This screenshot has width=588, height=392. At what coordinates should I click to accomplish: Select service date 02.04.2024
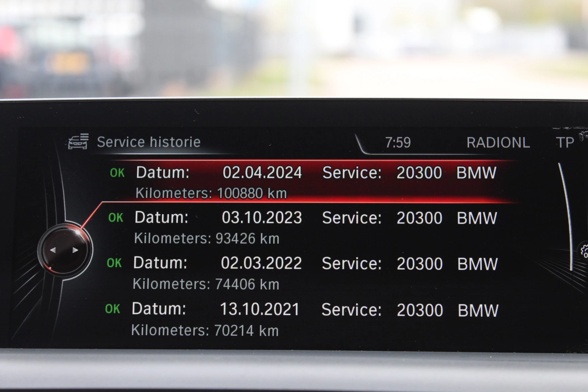pos(262,173)
